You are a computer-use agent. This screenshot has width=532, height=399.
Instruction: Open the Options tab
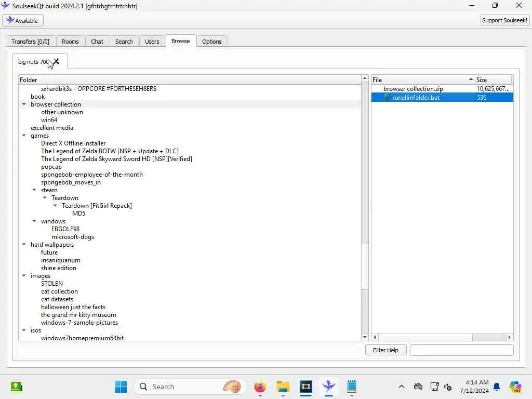point(212,42)
